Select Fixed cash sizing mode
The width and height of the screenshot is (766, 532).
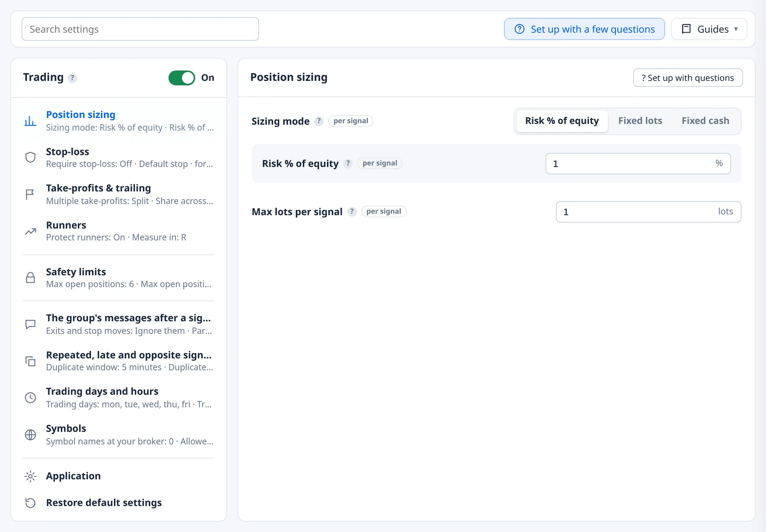tap(705, 121)
